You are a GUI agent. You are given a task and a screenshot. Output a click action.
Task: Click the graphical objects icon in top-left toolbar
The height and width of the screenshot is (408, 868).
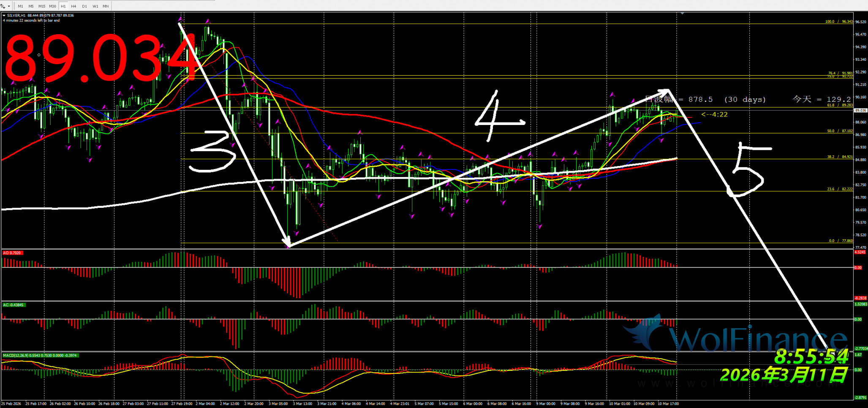click(x=3, y=6)
